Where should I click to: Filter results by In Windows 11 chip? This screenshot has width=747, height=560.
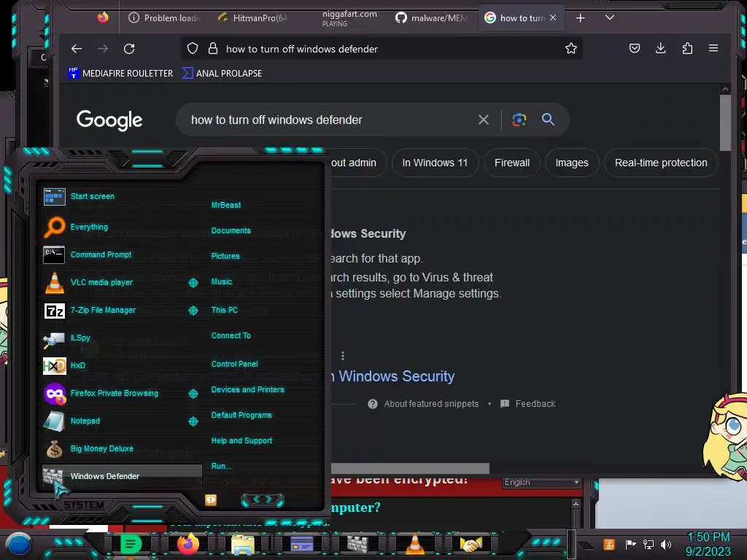click(435, 163)
